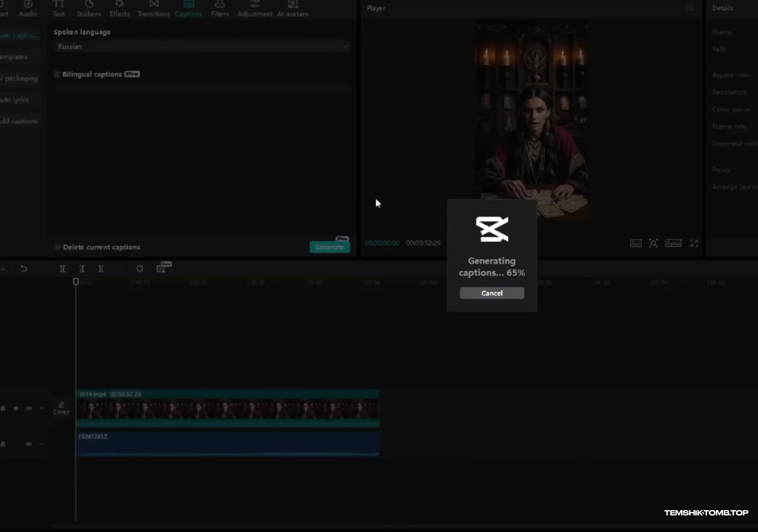
Task: Click the Color space label in Details
Action: (x=732, y=109)
